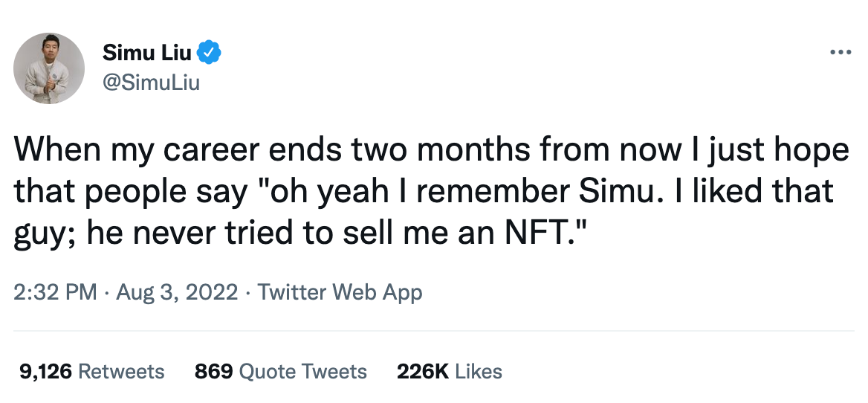Open the @SimuLiu handle link
Viewport: 868px width, 403px height.
click(x=150, y=82)
